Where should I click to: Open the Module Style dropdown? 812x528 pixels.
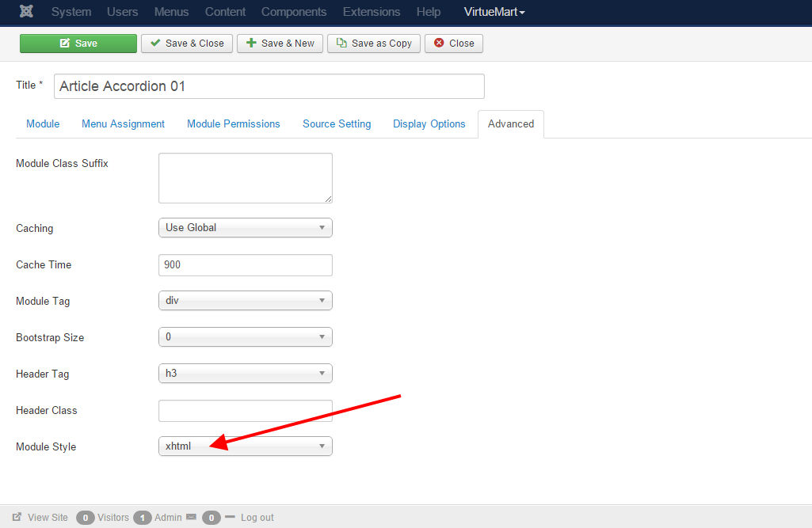(x=245, y=446)
